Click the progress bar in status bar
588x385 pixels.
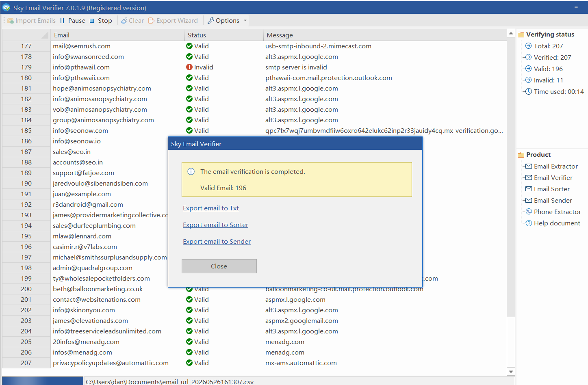coord(43,381)
